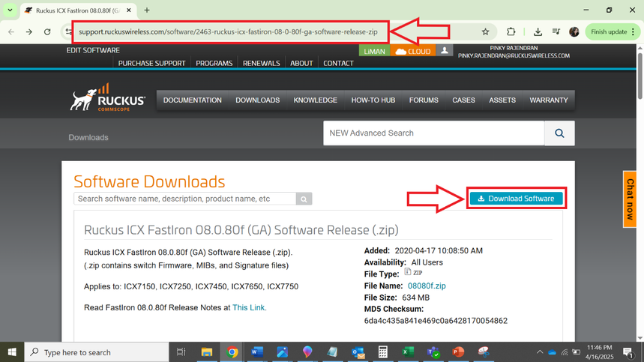Click the small search icon under Software Downloads
Image resolution: width=644 pixels, height=362 pixels.
coord(304,199)
